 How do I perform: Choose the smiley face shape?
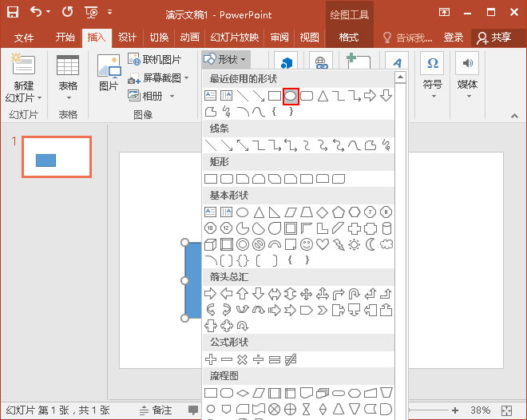tap(307, 244)
